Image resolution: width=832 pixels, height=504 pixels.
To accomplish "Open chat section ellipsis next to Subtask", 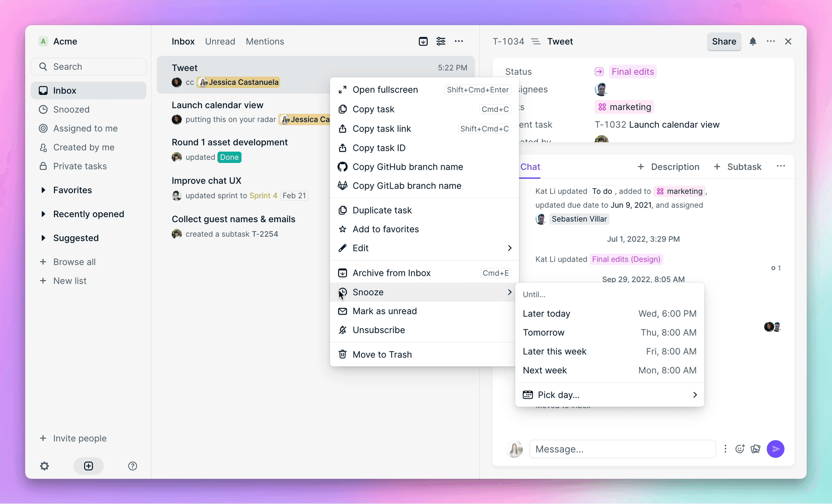I will pos(781,166).
